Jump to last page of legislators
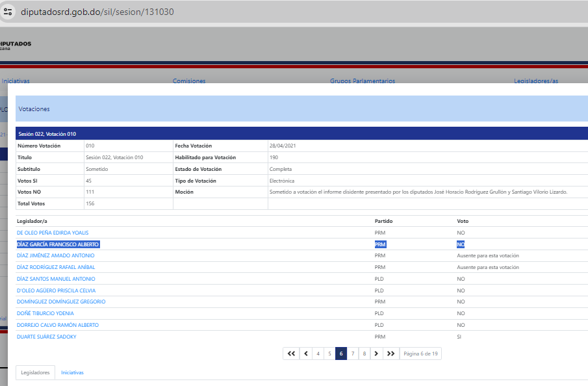The width and height of the screenshot is (588, 386). (x=390, y=354)
